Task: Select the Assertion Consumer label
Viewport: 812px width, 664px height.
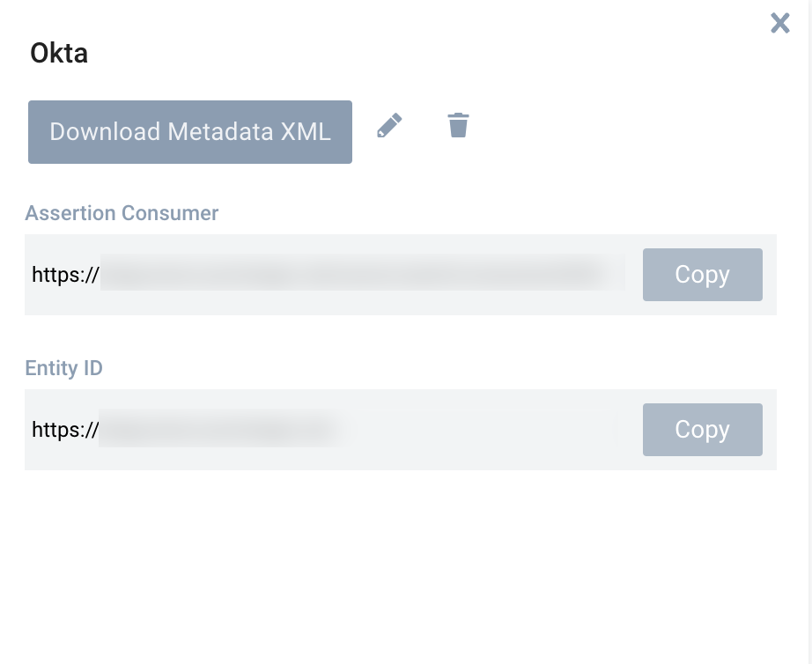Action: click(x=122, y=213)
